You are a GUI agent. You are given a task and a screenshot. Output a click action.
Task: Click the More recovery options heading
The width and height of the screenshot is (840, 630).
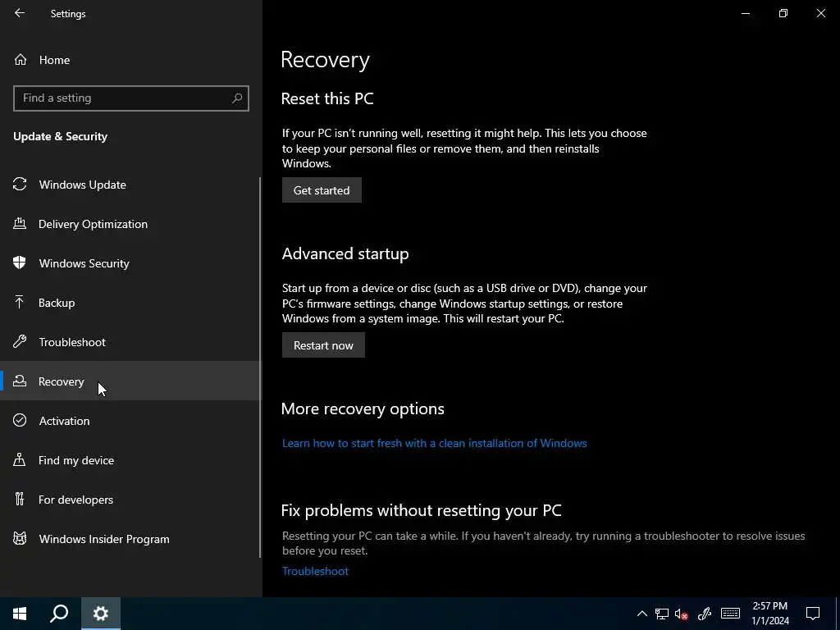pos(363,409)
